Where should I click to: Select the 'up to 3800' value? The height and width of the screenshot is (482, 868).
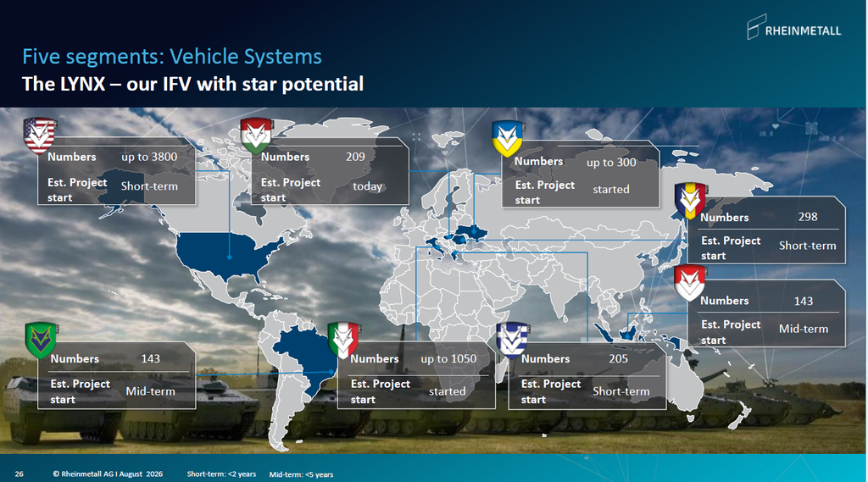pyautogui.click(x=149, y=157)
